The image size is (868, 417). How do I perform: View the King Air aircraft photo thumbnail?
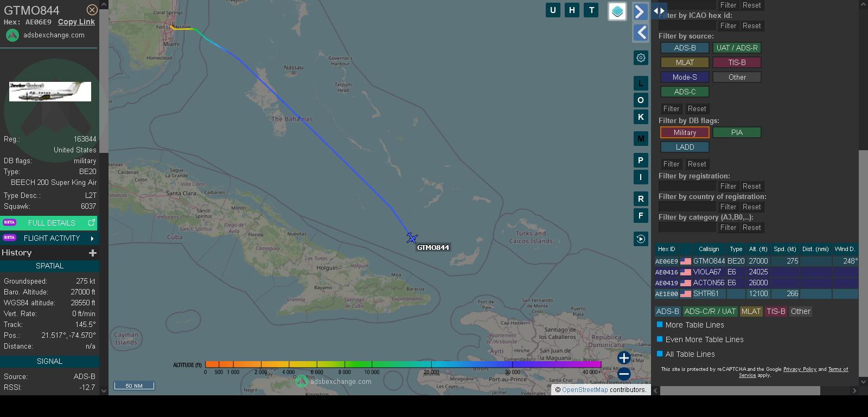coord(50,92)
